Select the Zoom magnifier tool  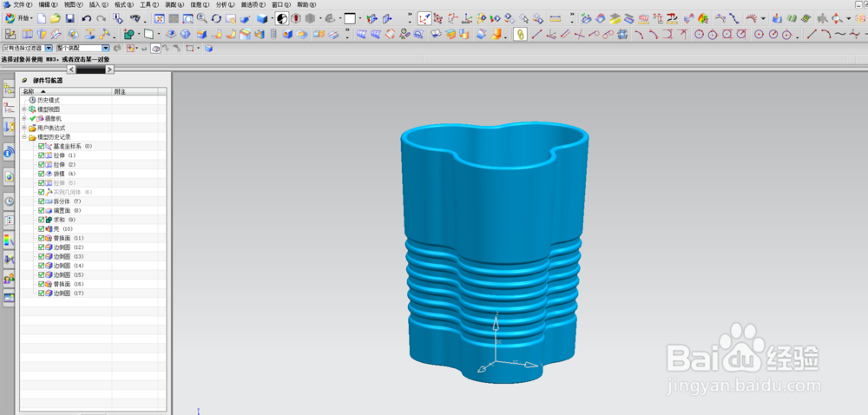202,18
